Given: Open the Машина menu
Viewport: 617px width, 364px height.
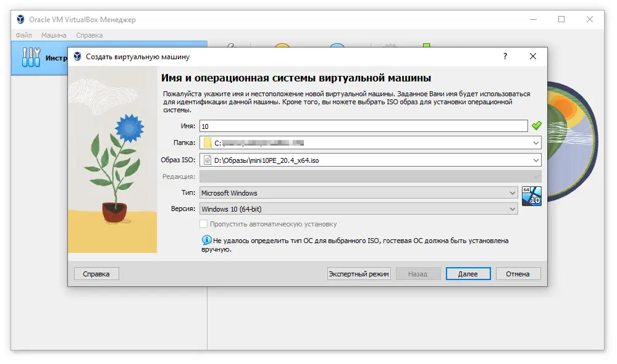Looking at the screenshot, I should point(53,35).
